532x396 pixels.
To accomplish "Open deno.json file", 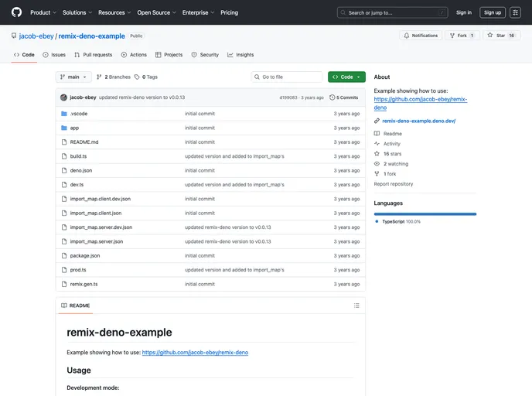I will pyautogui.click(x=81, y=171).
